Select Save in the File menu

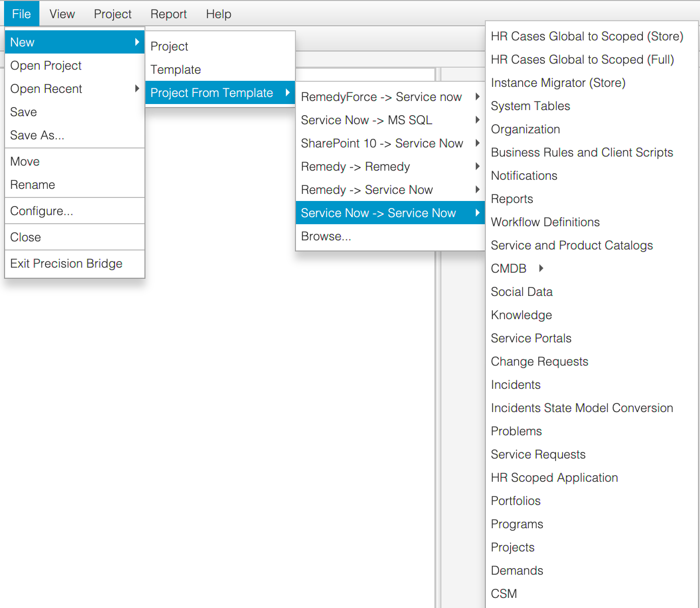click(75, 112)
